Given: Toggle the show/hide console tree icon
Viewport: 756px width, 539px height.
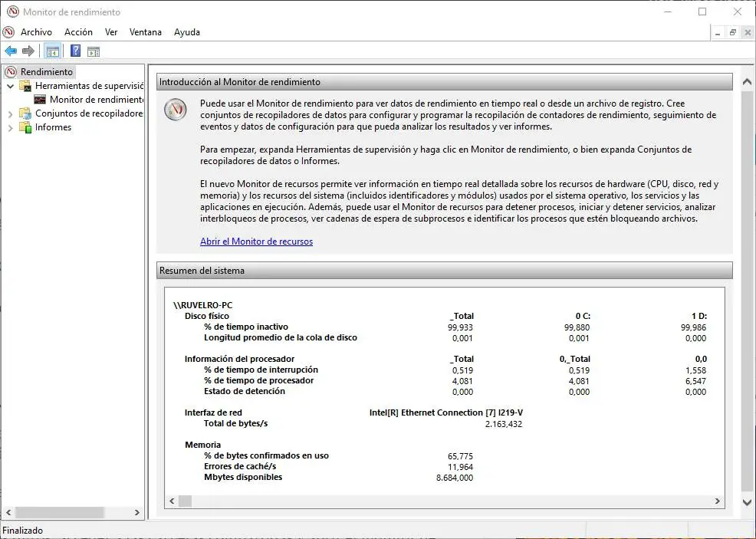Looking at the screenshot, I should point(53,51).
